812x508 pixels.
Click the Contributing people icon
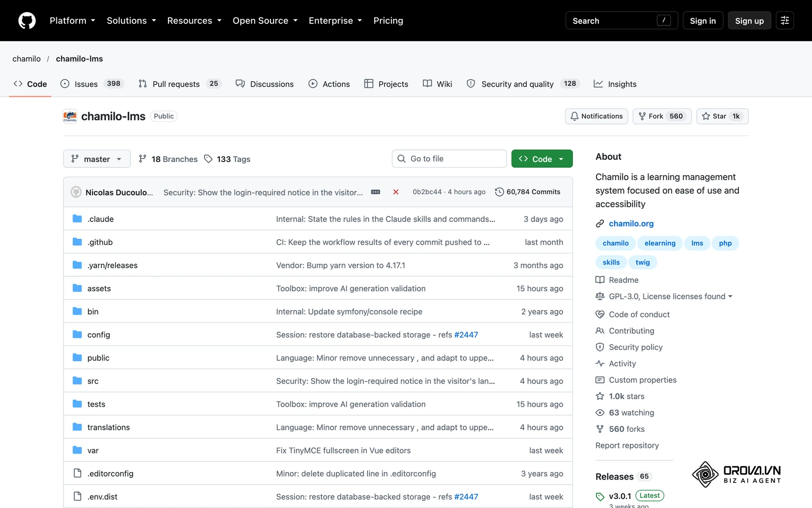(600, 331)
